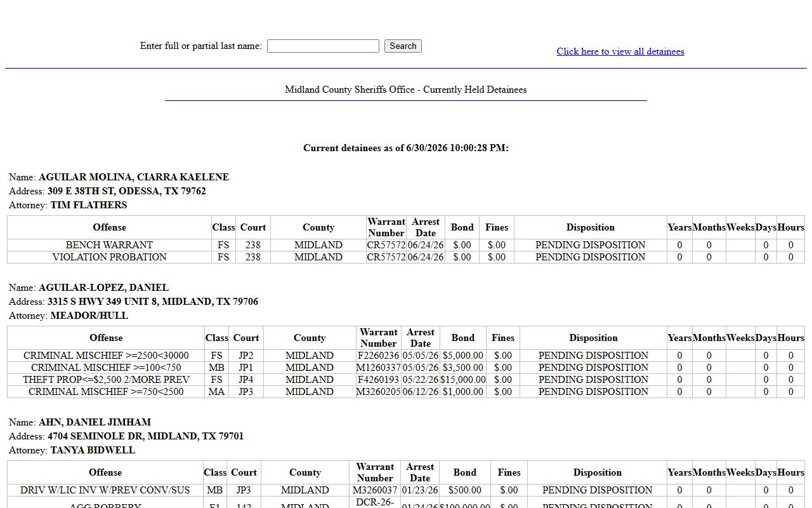Click warrant number F4260193
The width and height of the screenshot is (812, 508).
[378, 380]
